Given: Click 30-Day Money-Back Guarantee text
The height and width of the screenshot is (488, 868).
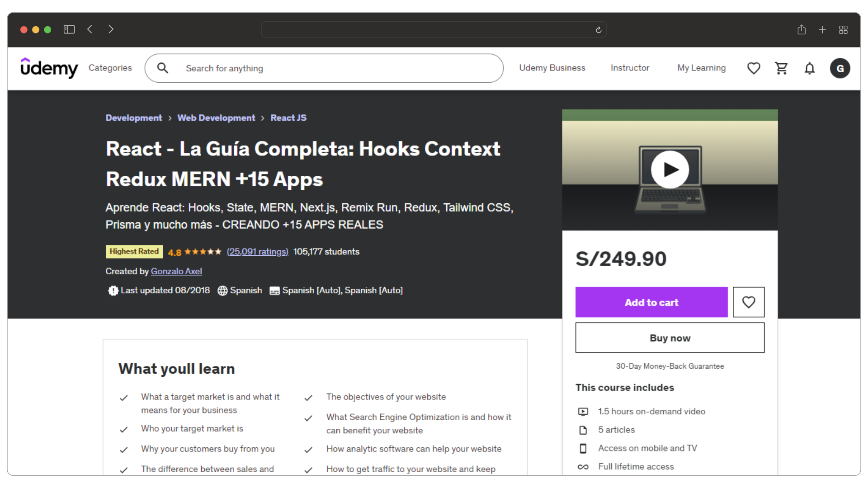Looking at the screenshot, I should [x=670, y=366].
